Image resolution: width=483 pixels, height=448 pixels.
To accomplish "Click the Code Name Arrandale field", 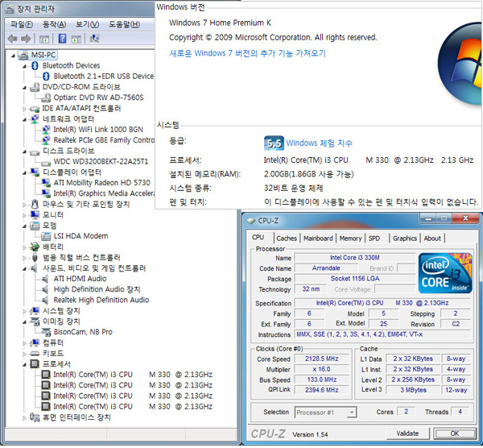I will [326, 268].
